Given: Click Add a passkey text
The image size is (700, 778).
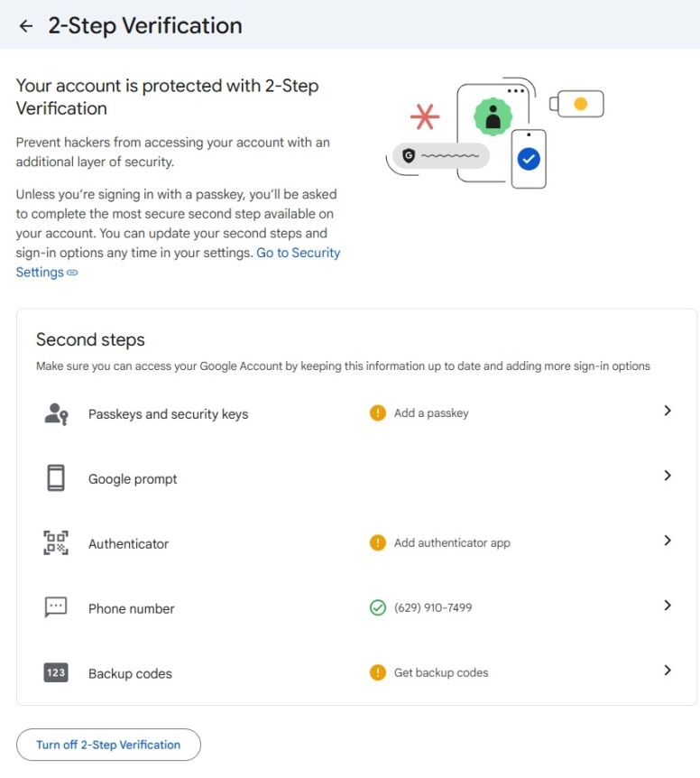Looking at the screenshot, I should 431,411.
